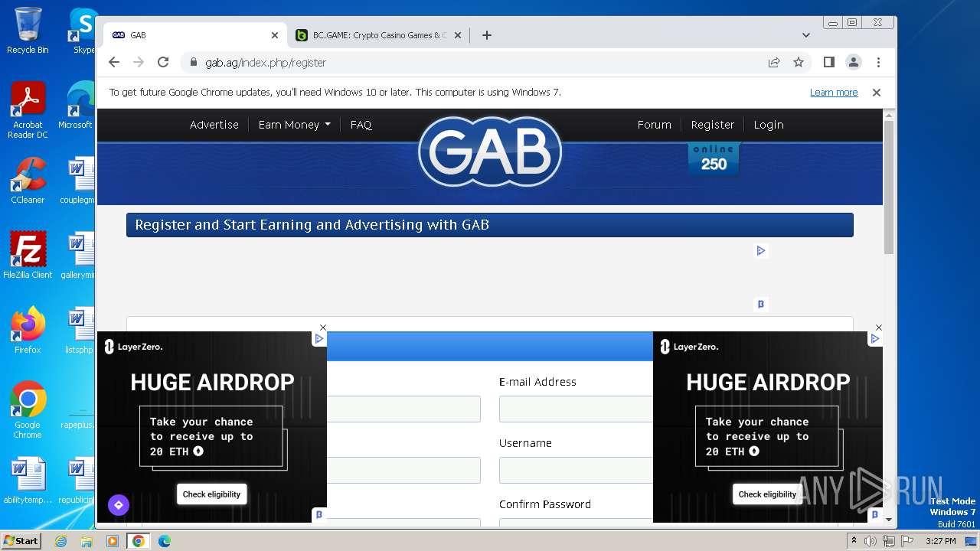Click the volume icon in system tray

click(x=871, y=541)
